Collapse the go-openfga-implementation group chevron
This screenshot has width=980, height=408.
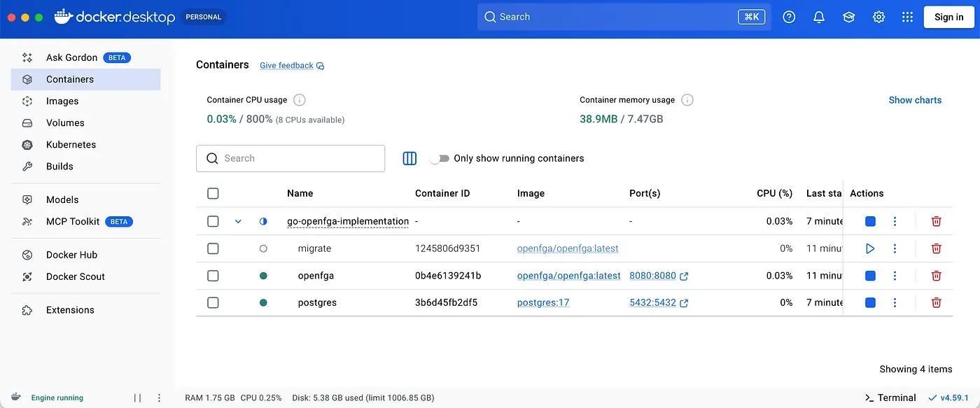[238, 221]
